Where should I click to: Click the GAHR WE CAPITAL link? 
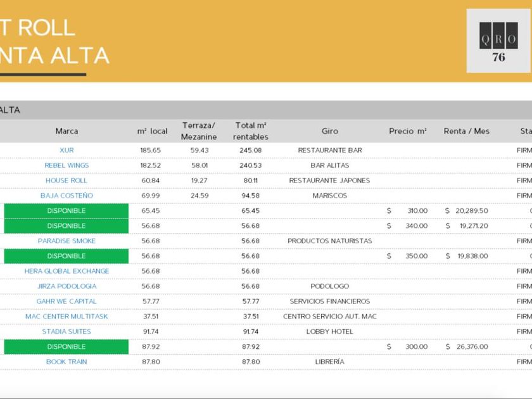(x=66, y=301)
